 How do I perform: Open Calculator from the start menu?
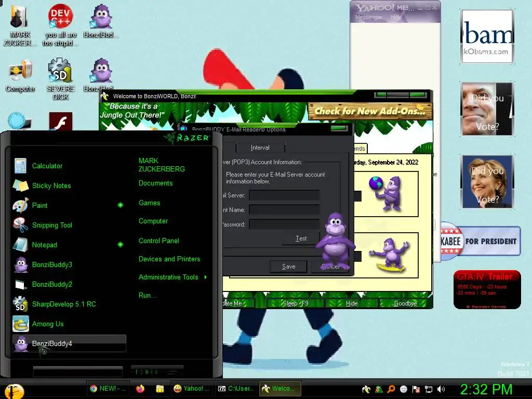pyautogui.click(x=69, y=166)
